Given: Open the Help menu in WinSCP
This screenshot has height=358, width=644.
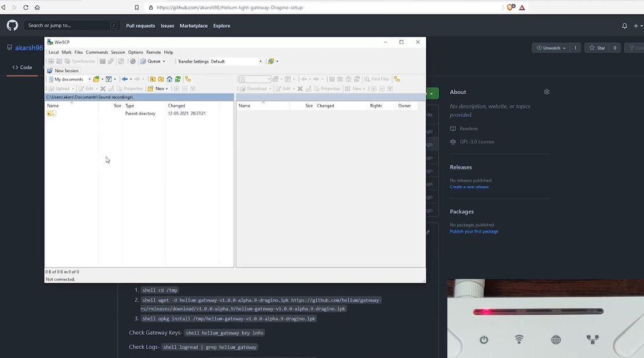Looking at the screenshot, I should [168, 52].
